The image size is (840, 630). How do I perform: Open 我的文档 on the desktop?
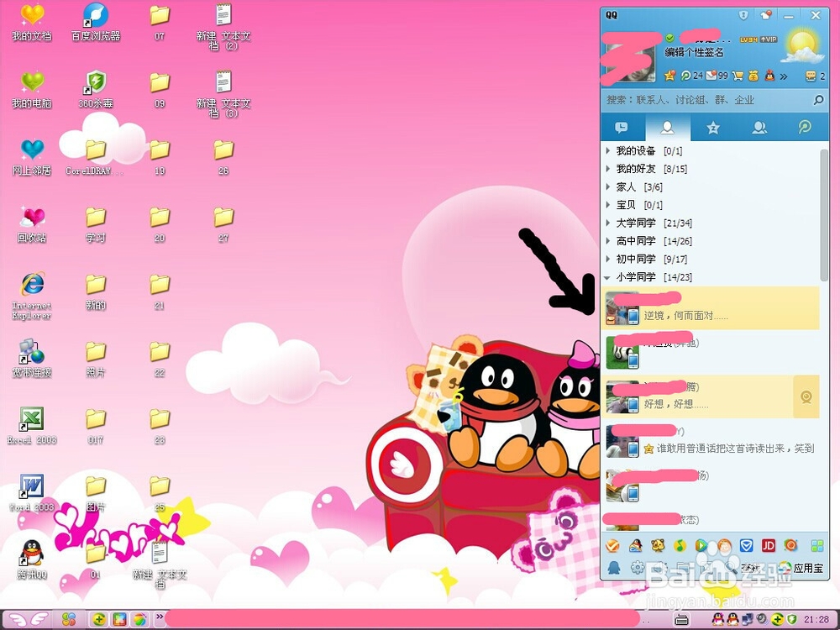(32, 23)
